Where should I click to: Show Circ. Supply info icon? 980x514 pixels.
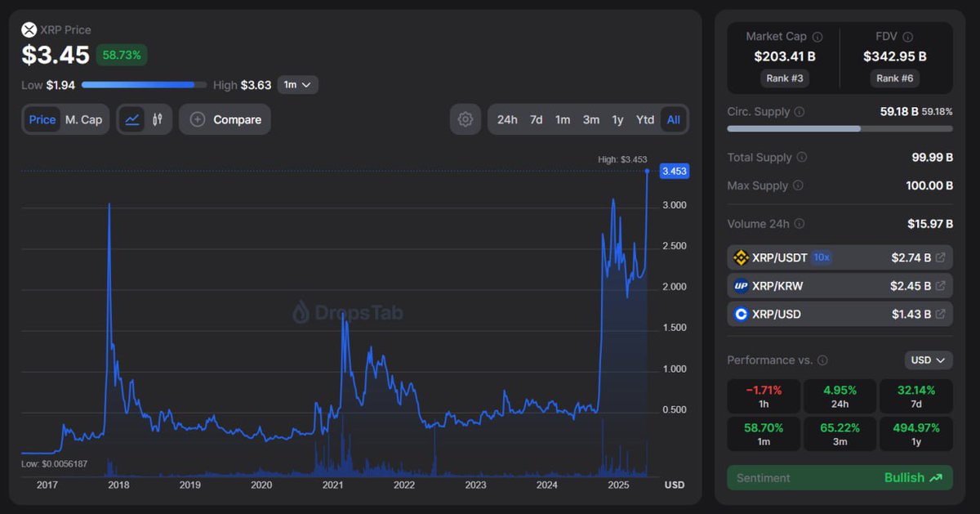tap(800, 112)
